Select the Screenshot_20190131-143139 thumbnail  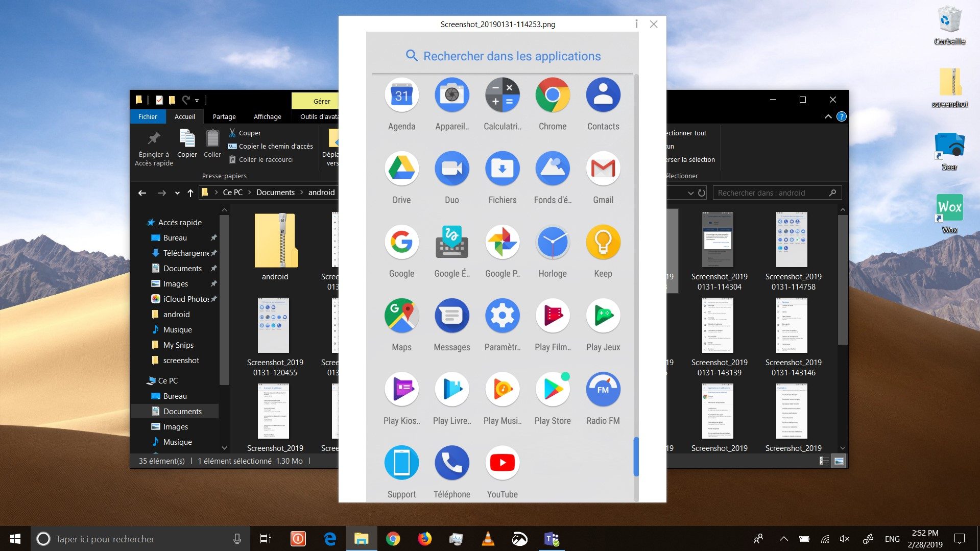click(x=719, y=337)
